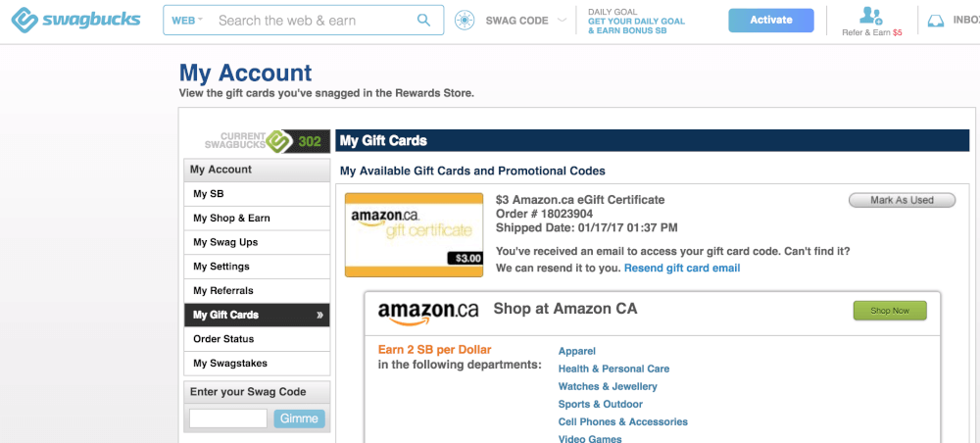Click Resend gift card email link
The height and width of the screenshot is (443, 980).
click(x=682, y=268)
